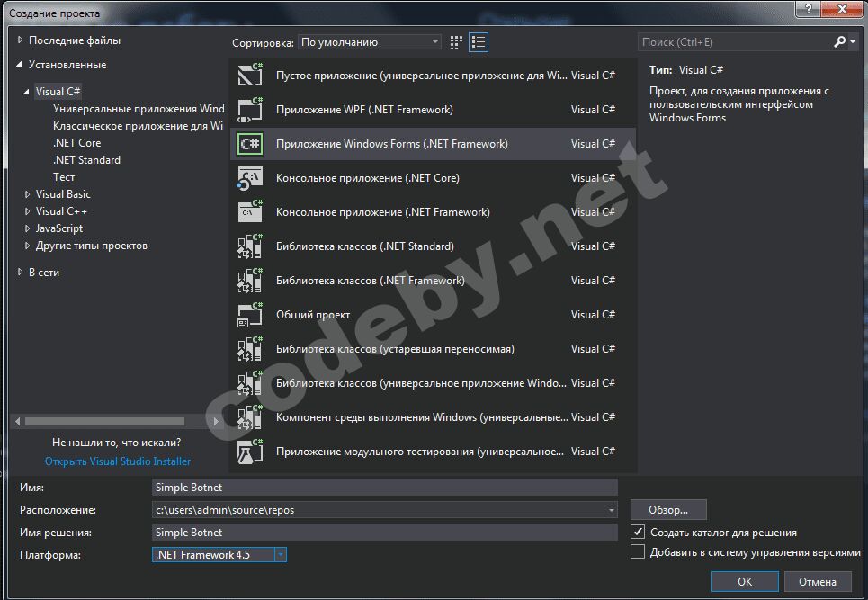The width and height of the screenshot is (868, 600).
Task: Click the Расположение path field text
Action: coord(225,510)
